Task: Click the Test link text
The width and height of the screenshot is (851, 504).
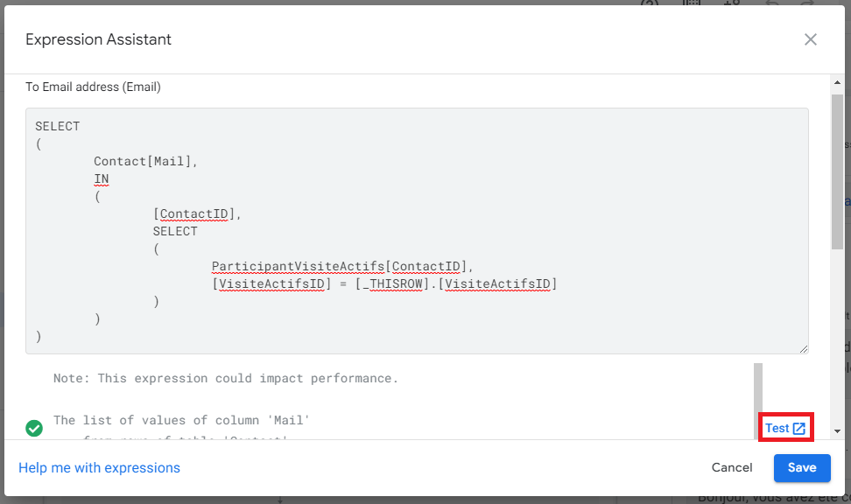Action: pyautogui.click(x=777, y=428)
